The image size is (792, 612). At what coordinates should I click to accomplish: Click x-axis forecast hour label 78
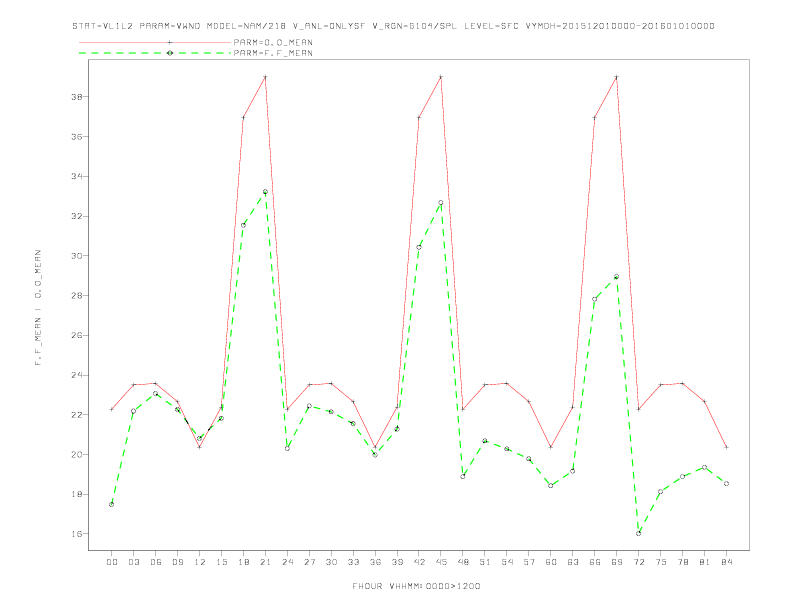(x=683, y=562)
